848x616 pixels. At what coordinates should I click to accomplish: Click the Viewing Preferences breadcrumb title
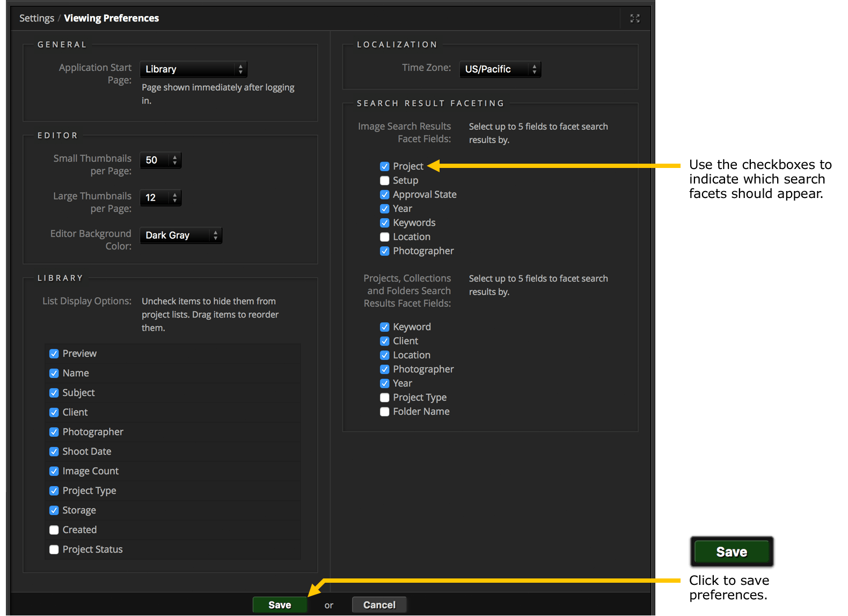[x=112, y=18]
